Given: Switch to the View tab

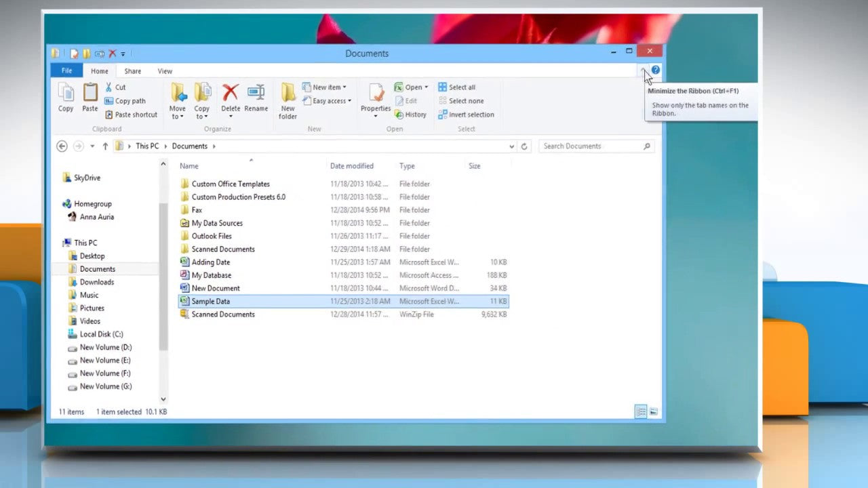Looking at the screenshot, I should pos(165,70).
